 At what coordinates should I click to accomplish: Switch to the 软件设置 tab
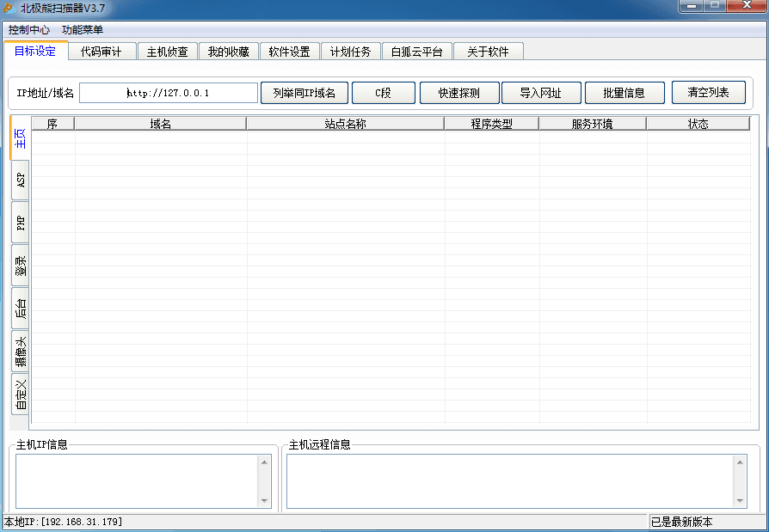pos(289,52)
